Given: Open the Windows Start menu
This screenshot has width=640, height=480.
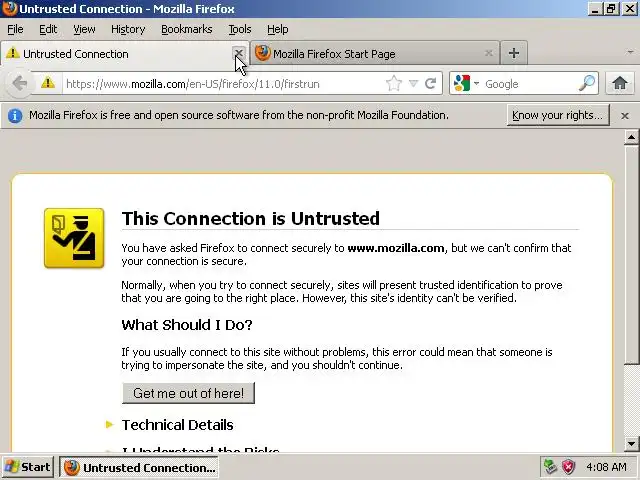Looking at the screenshot, I should tap(27, 467).
